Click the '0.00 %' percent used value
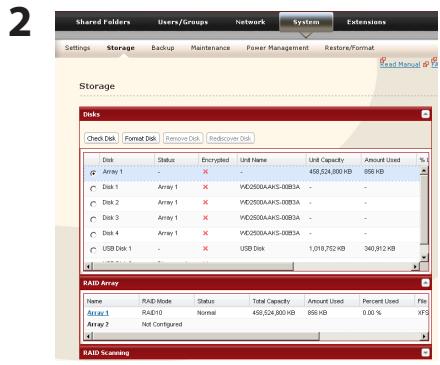This screenshot has height=365, width=440. coord(372,313)
